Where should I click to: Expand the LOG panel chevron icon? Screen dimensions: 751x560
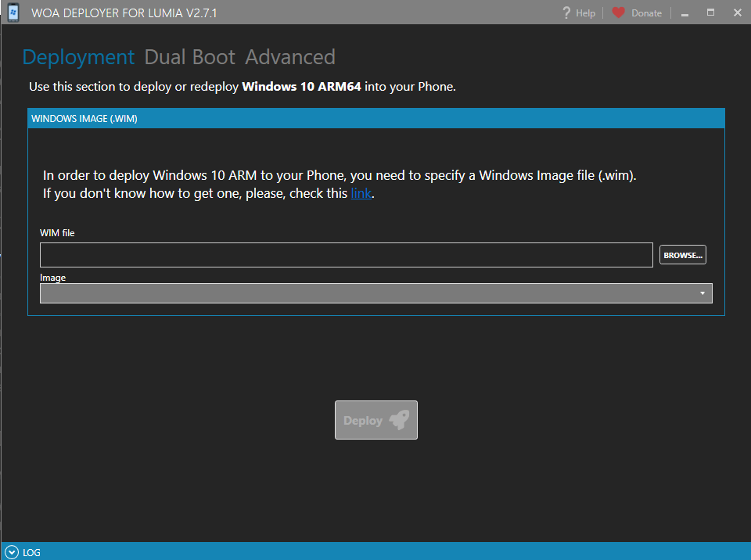tap(12, 552)
